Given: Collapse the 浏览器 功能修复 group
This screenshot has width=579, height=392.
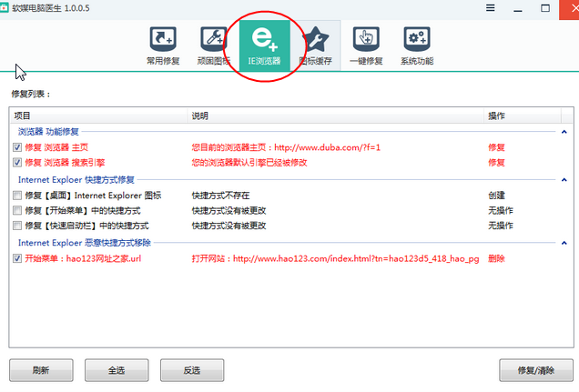Looking at the screenshot, I should (564, 132).
